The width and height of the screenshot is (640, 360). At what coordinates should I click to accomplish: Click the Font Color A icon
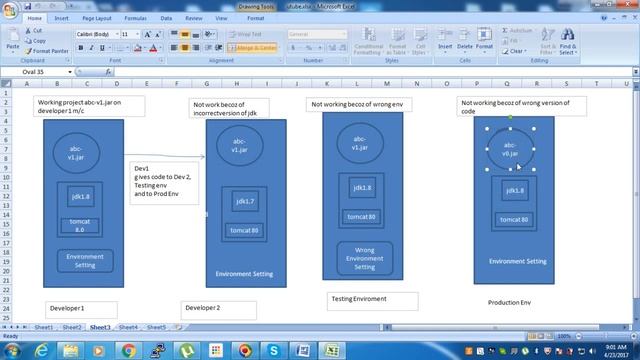153,48
